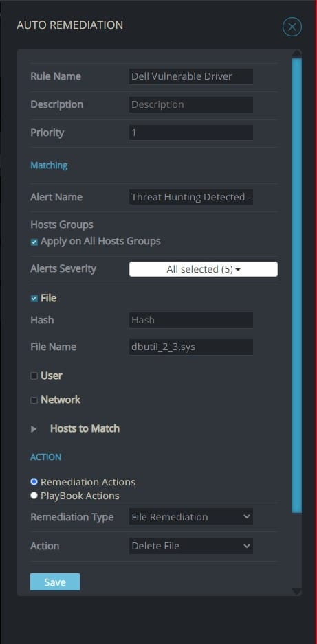This screenshot has height=644, width=317.
Task: Enable the User checkbox
Action: [34, 376]
